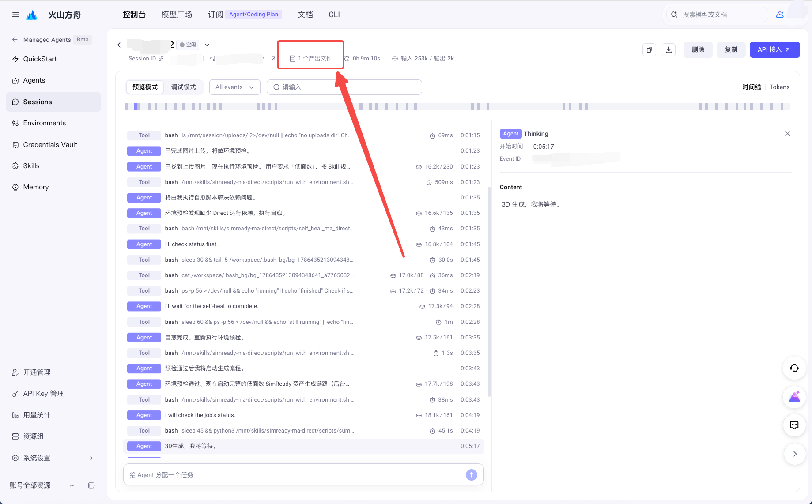Open CLI top menu item
Screen dimensions: 812x504
pyautogui.click(x=334, y=15)
